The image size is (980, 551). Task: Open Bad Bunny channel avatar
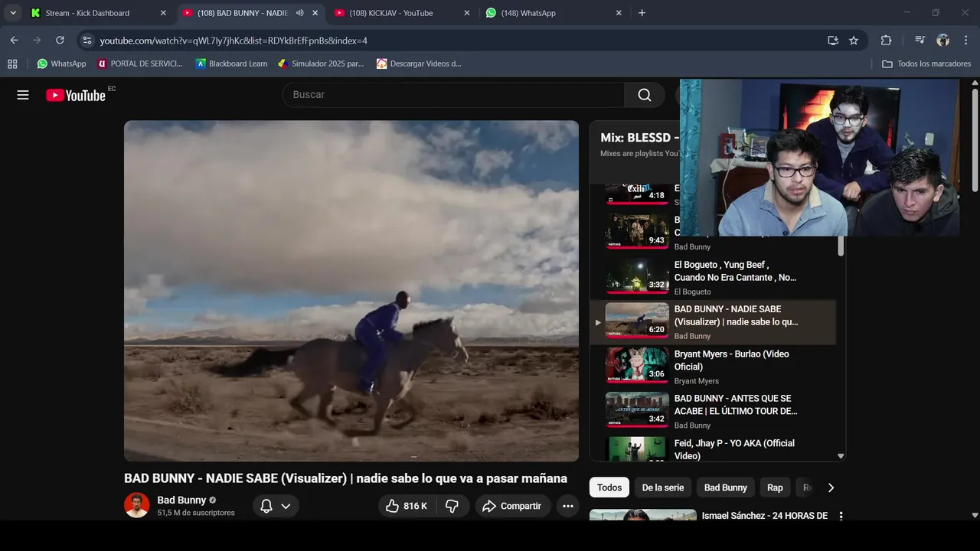[137, 505]
